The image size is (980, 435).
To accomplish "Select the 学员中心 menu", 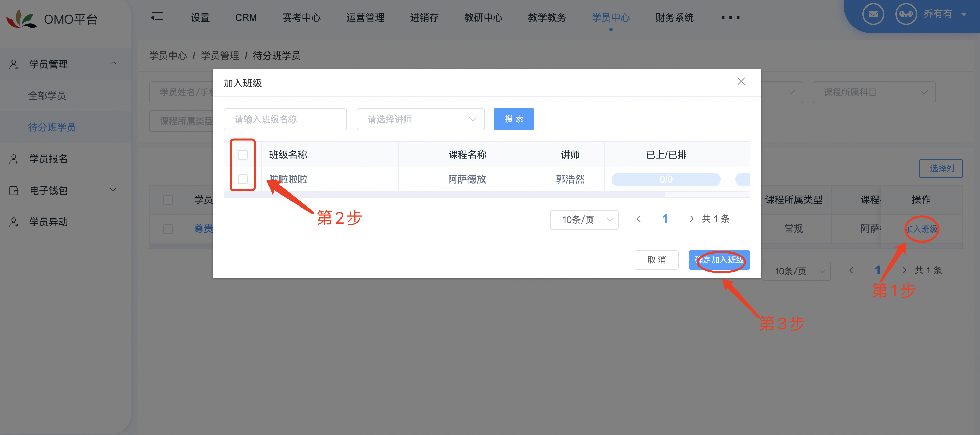I will [x=611, y=17].
